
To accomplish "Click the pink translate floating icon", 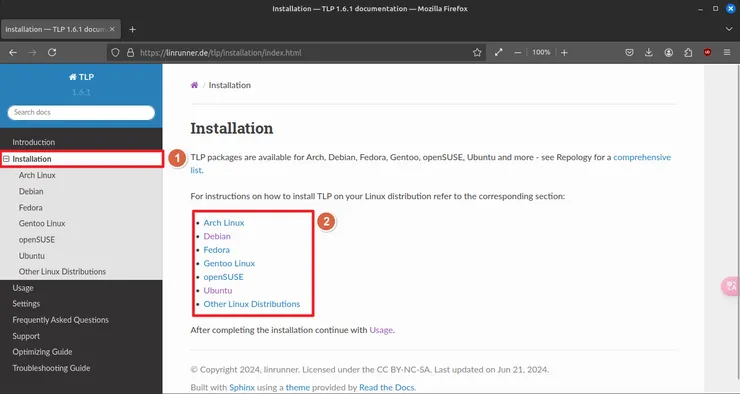I will point(731,286).
